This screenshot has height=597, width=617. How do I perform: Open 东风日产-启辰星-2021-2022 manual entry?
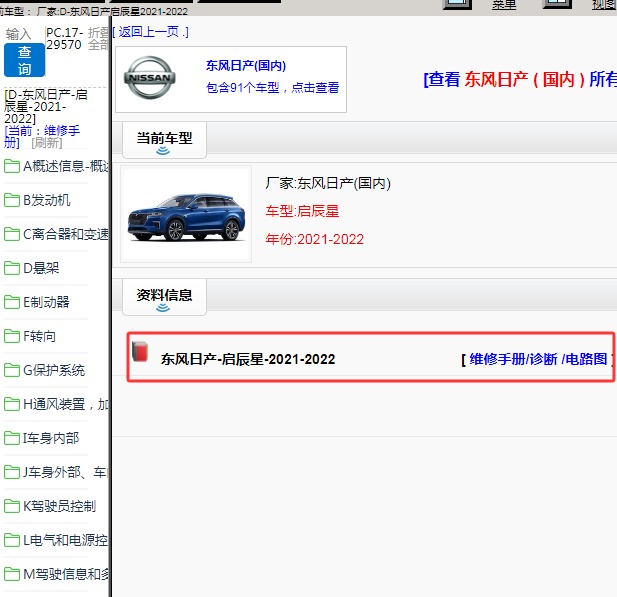(248, 359)
